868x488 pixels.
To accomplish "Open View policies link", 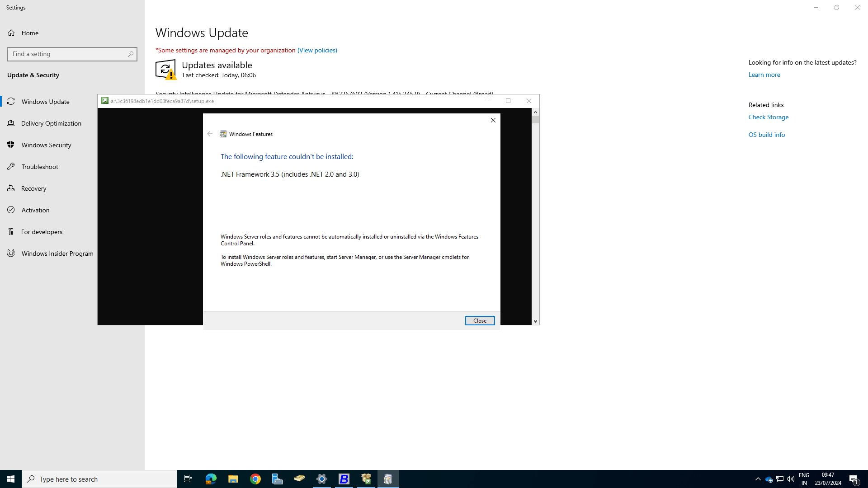I will pyautogui.click(x=317, y=50).
